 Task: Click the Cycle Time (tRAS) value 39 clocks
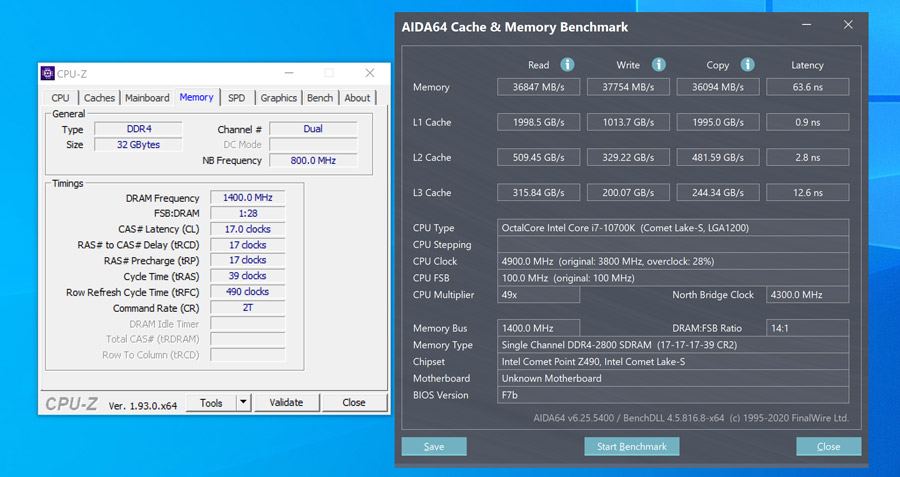(247, 276)
